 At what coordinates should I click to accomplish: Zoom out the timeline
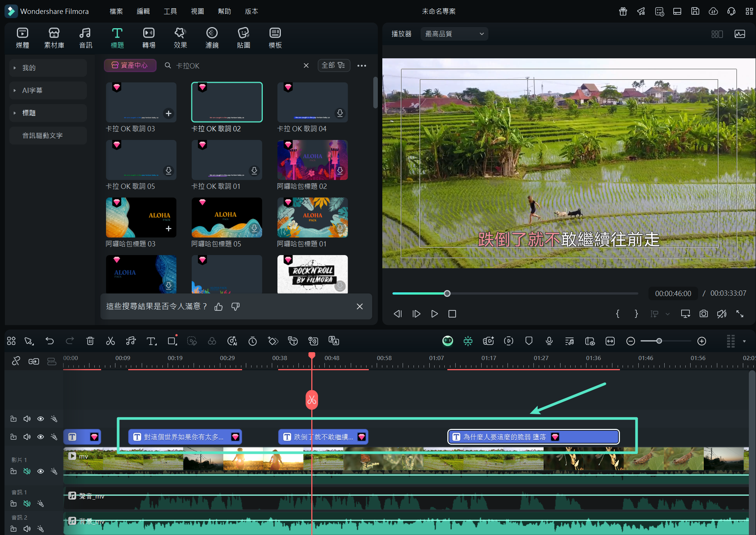click(x=631, y=341)
